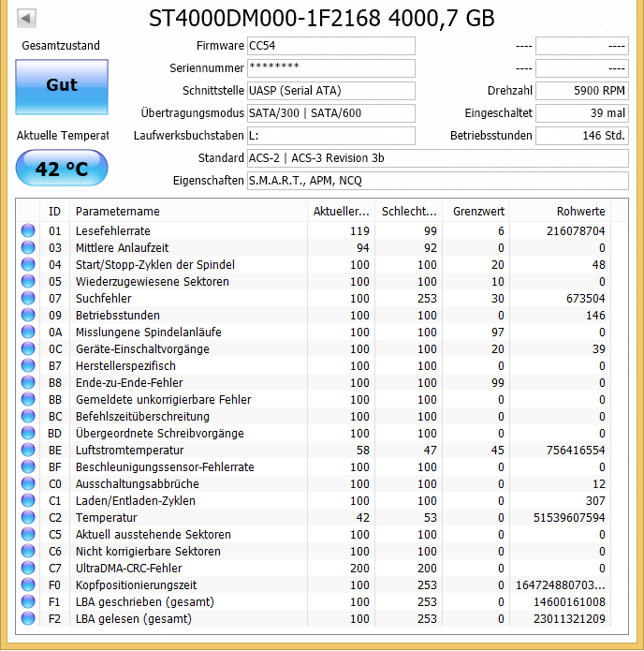Select raw value 51539607594 in Temperatur row
The image size is (644, 651).
point(569,517)
